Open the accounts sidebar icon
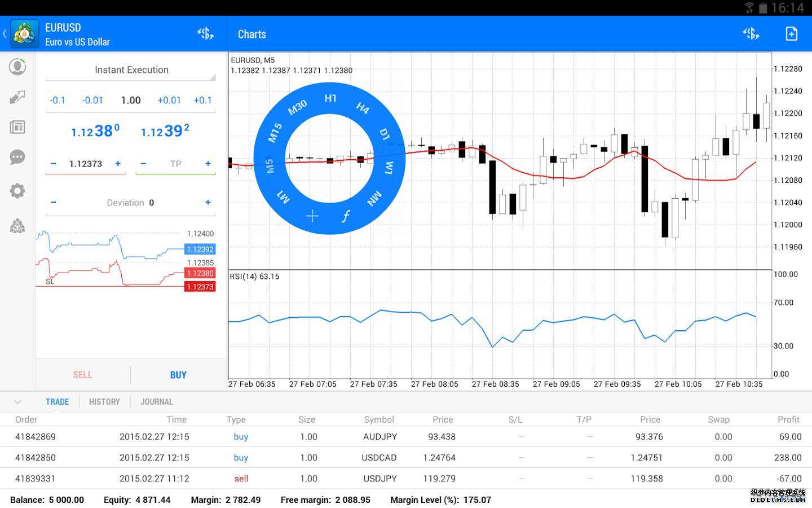812x508 pixels. pyautogui.click(x=17, y=67)
